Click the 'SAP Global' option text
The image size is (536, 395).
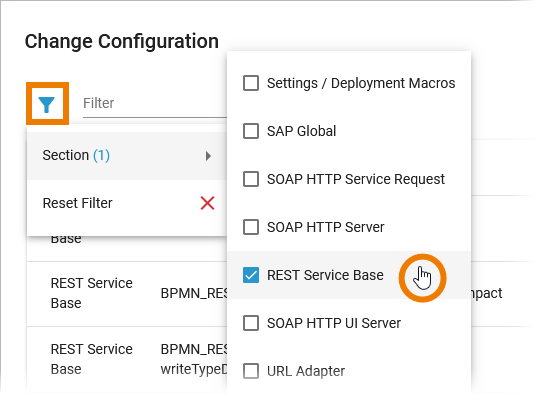coord(302,131)
